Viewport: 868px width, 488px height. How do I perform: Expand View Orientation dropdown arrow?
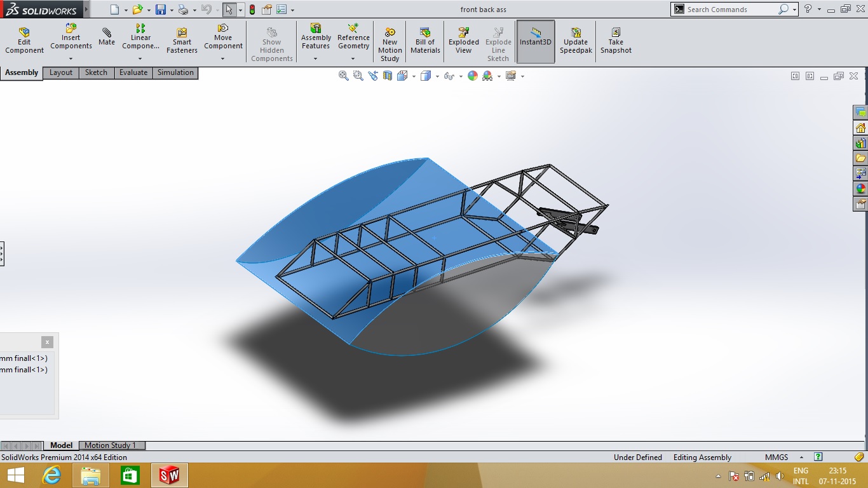414,76
